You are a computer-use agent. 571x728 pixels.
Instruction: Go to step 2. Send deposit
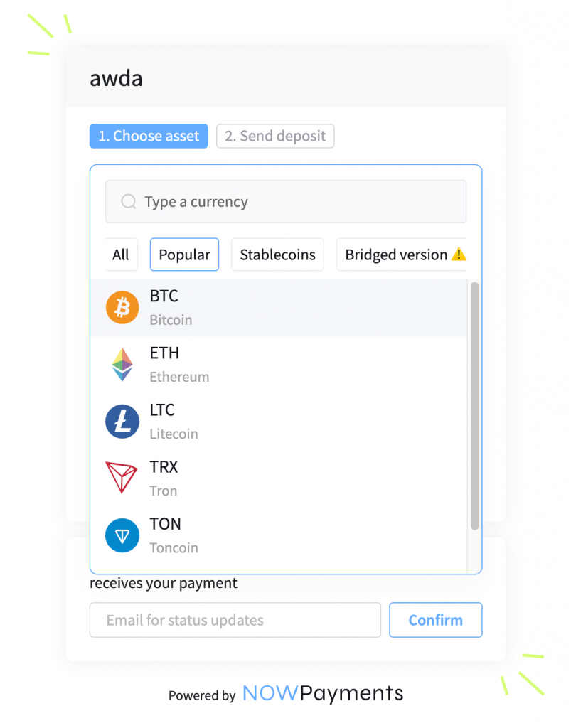click(x=275, y=136)
